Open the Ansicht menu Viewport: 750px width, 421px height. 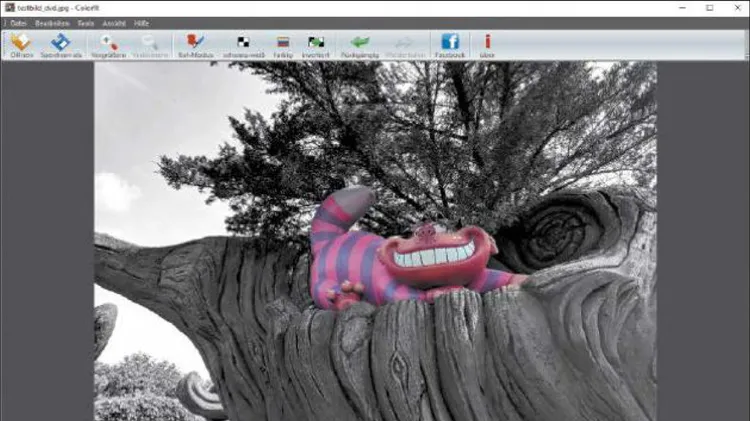(114, 23)
